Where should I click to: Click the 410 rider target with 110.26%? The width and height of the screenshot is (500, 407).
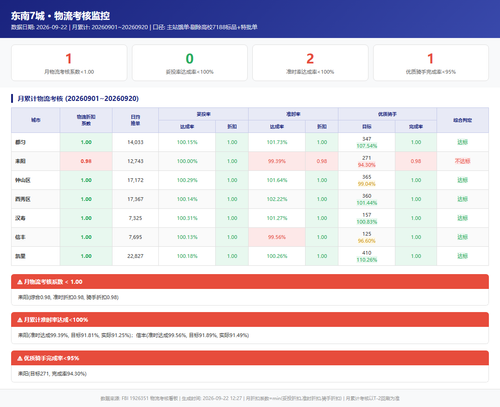tap(367, 256)
